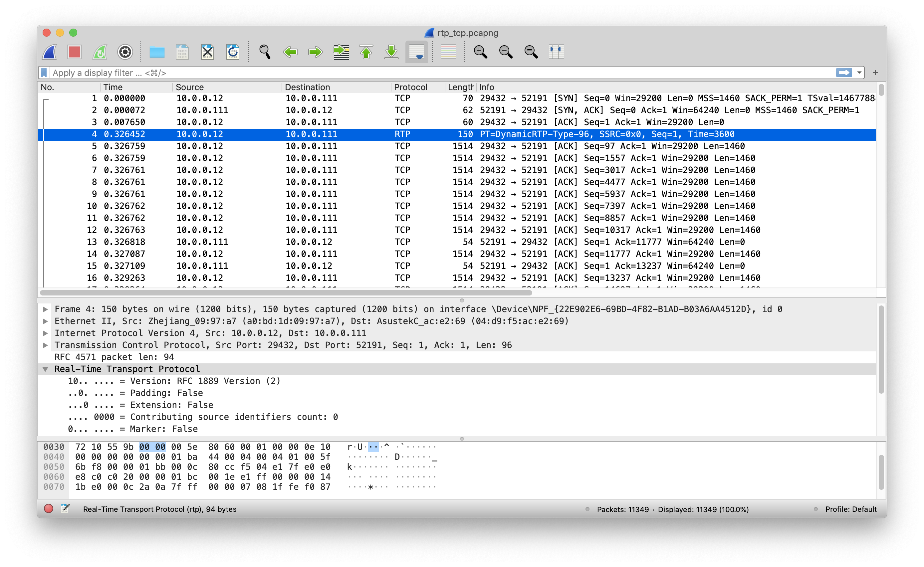Click the find packet magnifier icon
Viewport: 924px width, 567px height.
coord(265,52)
